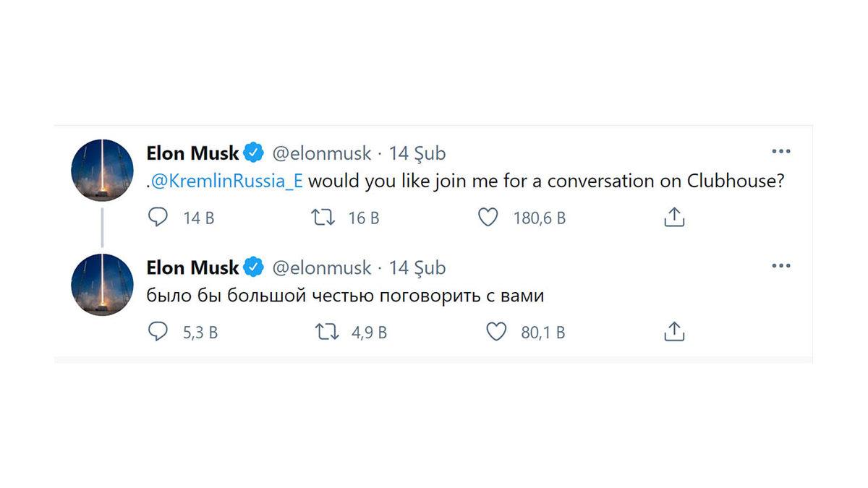Click the retweet icon showing 4,9 B
Screen dimensions: 868x488
point(325,331)
